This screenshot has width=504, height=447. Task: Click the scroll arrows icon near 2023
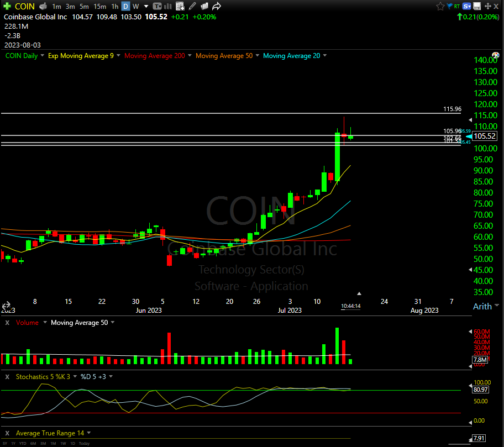click(x=6, y=305)
